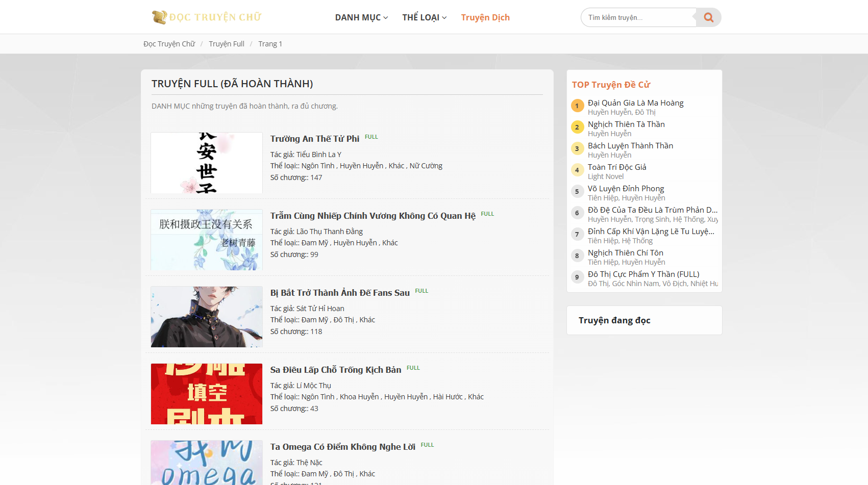868x485 pixels.
Task: Click rank badge number 4
Action: [x=577, y=170]
